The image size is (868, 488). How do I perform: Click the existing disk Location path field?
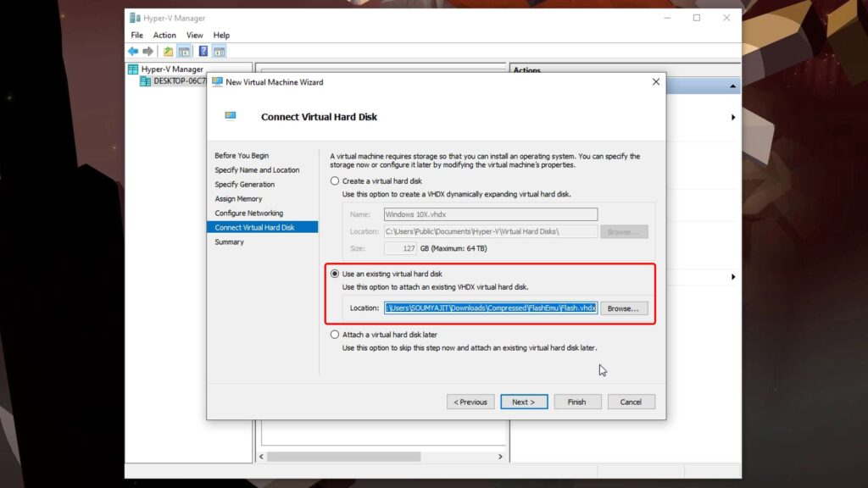(491, 308)
